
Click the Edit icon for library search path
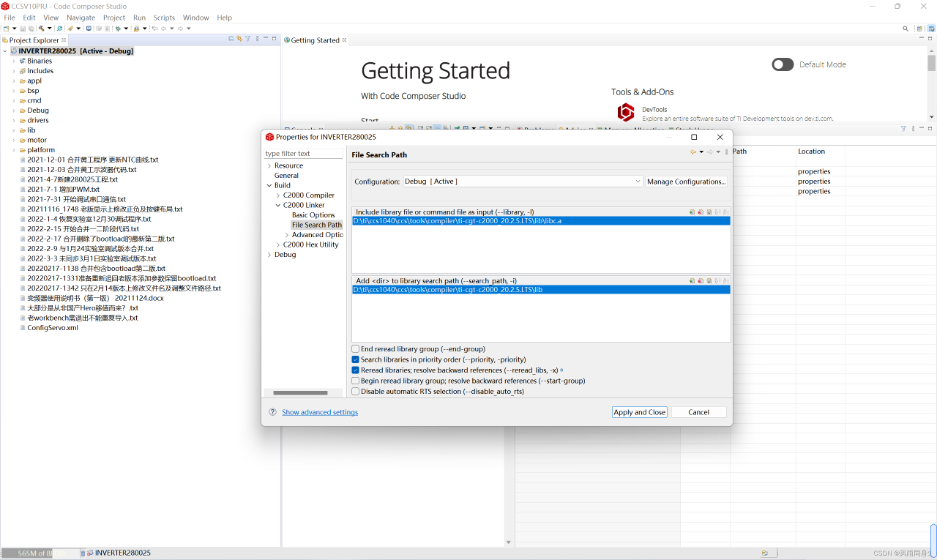pyautogui.click(x=709, y=281)
